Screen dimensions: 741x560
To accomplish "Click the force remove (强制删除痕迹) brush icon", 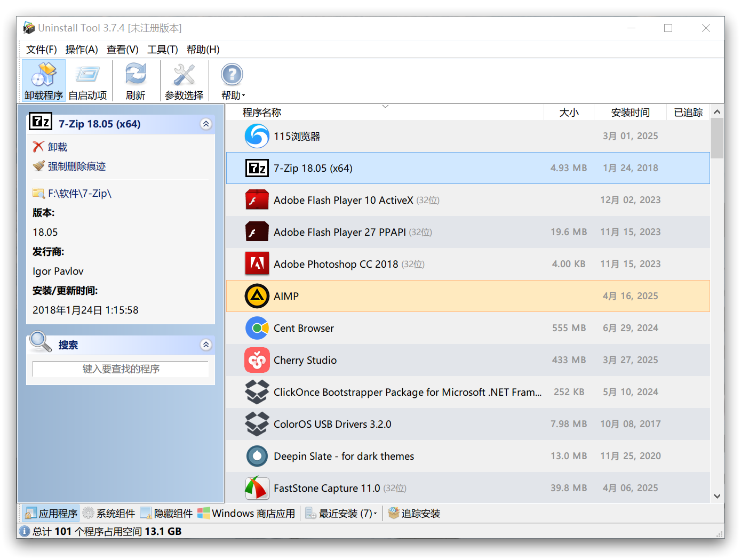I will (x=38, y=166).
